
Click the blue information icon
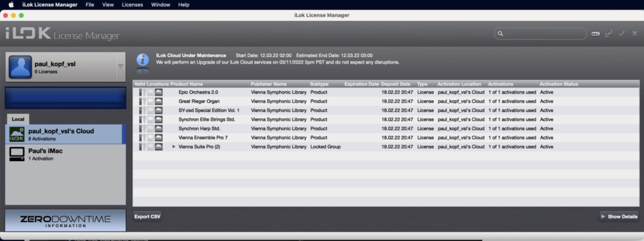(143, 60)
